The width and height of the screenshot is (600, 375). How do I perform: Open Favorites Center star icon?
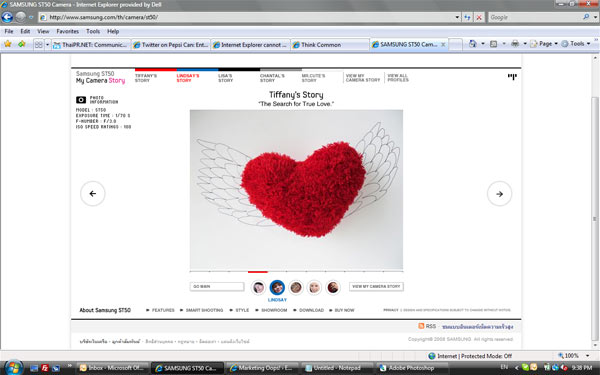[8, 44]
